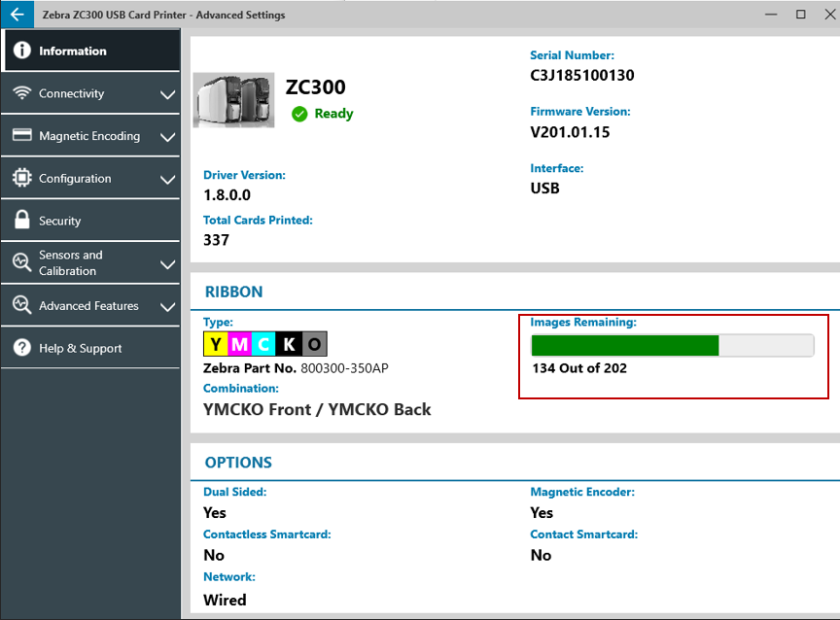Click the Information circle icon
This screenshot has width=840, height=620.
tap(22, 51)
